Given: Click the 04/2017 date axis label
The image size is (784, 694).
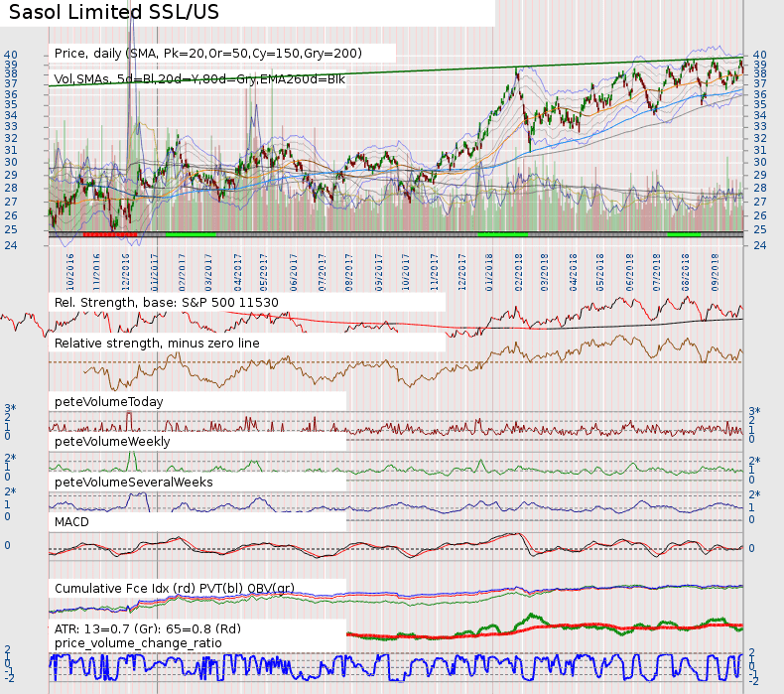Looking at the screenshot, I should 238,272.
